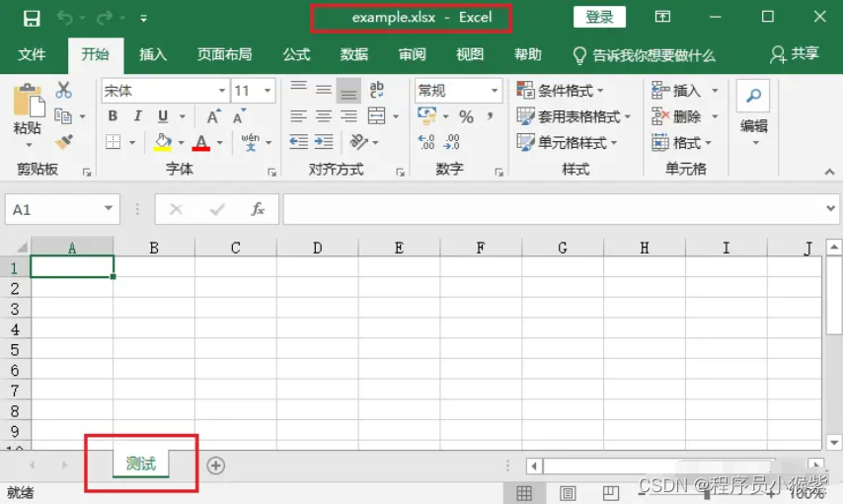Open 格式 cell format button

pos(682,142)
